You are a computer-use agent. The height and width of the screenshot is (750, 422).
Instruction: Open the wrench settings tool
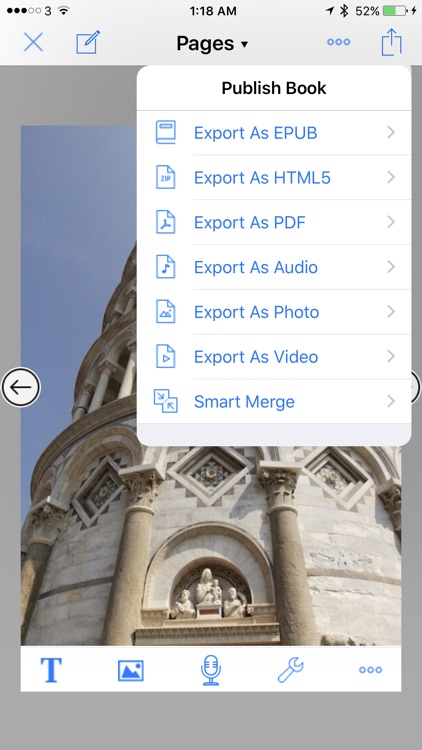click(x=290, y=670)
